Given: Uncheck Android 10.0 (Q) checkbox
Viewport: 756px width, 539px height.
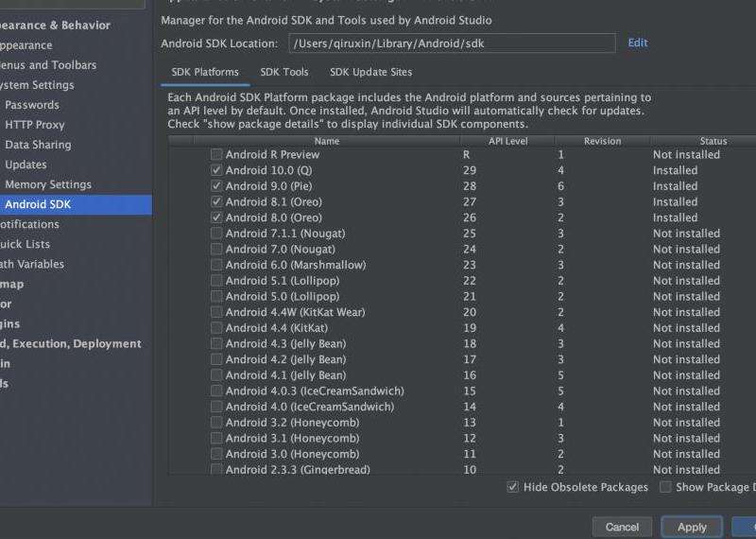Looking at the screenshot, I should 216,170.
